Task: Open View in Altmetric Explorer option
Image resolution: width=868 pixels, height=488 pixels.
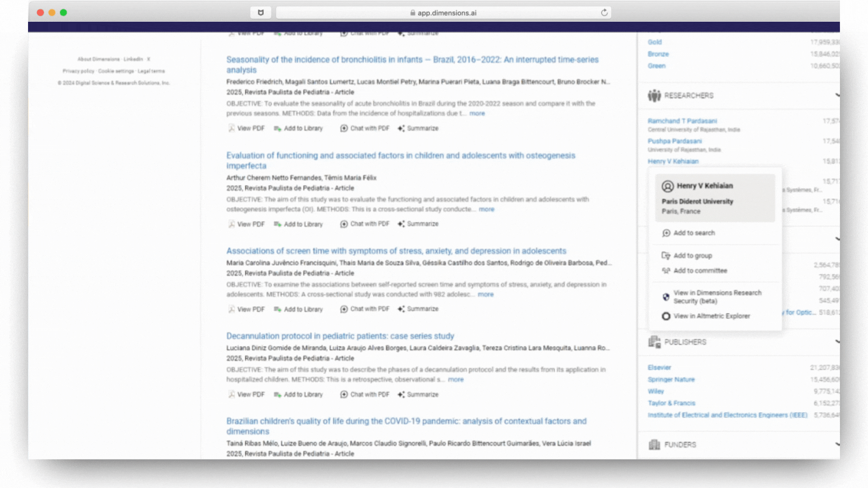Action: click(x=712, y=316)
